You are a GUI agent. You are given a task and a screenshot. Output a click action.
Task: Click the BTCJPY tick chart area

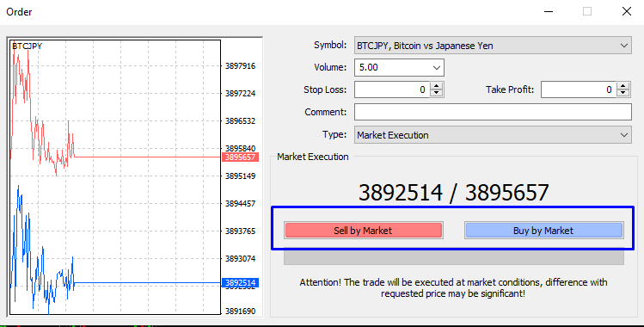115,177
